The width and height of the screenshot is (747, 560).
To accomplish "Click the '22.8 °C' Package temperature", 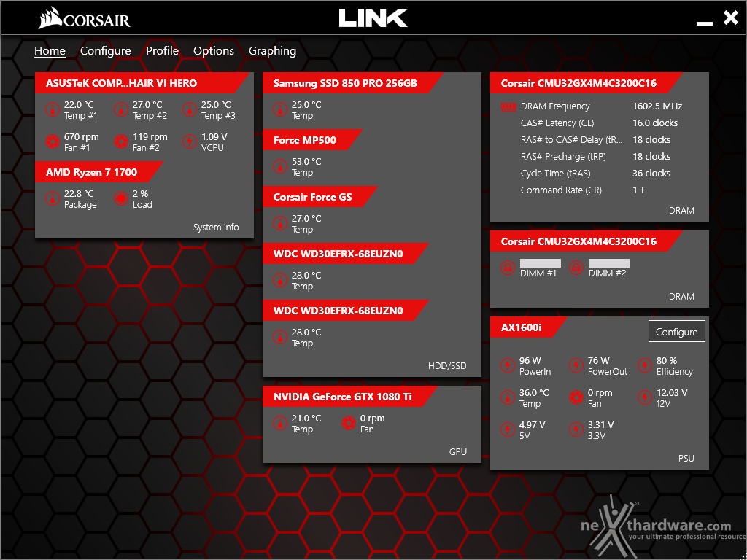I will pos(79,193).
